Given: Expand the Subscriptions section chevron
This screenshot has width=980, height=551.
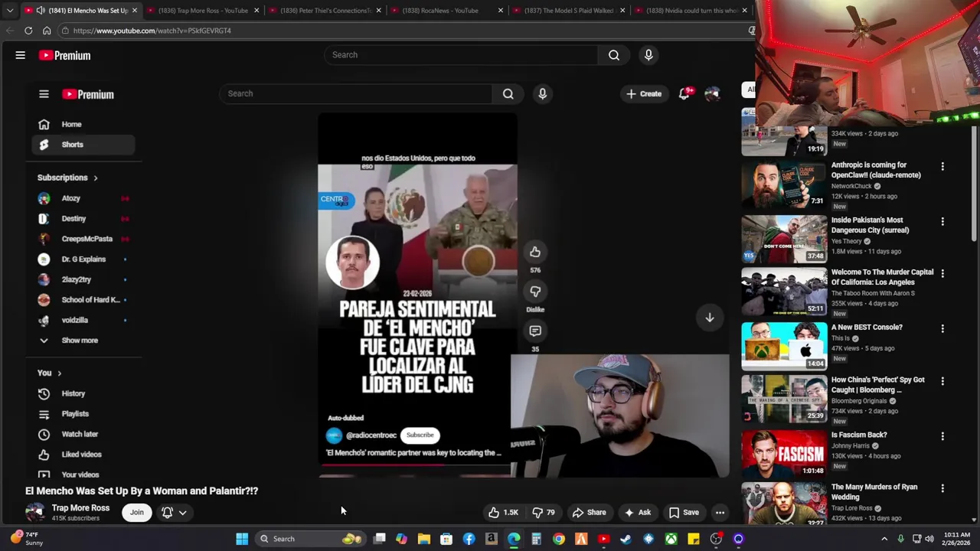Looking at the screenshot, I should [x=96, y=178].
